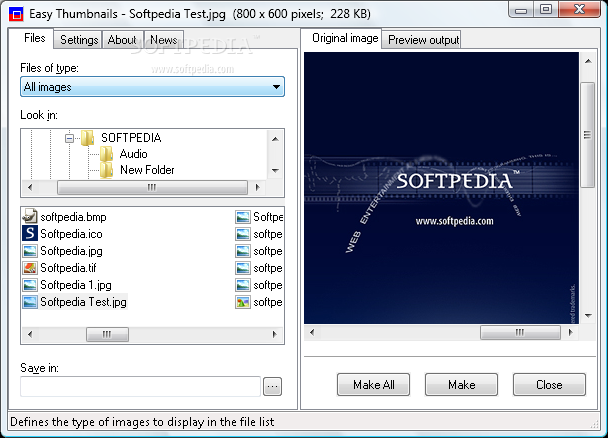Select Softpedia.tif in the file list
This screenshot has height=438, width=608.
point(68,268)
